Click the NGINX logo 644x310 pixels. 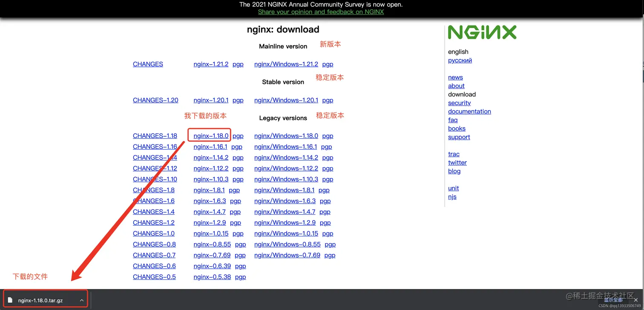482,32
